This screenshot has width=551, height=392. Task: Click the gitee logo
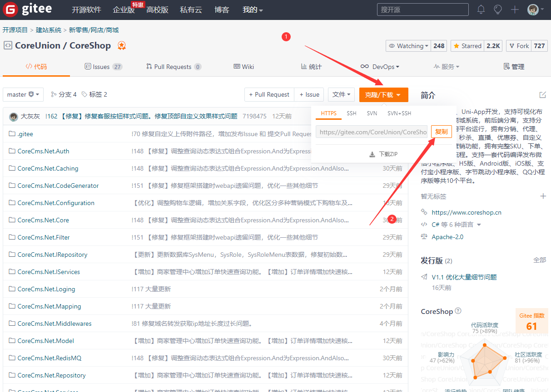coord(28,10)
